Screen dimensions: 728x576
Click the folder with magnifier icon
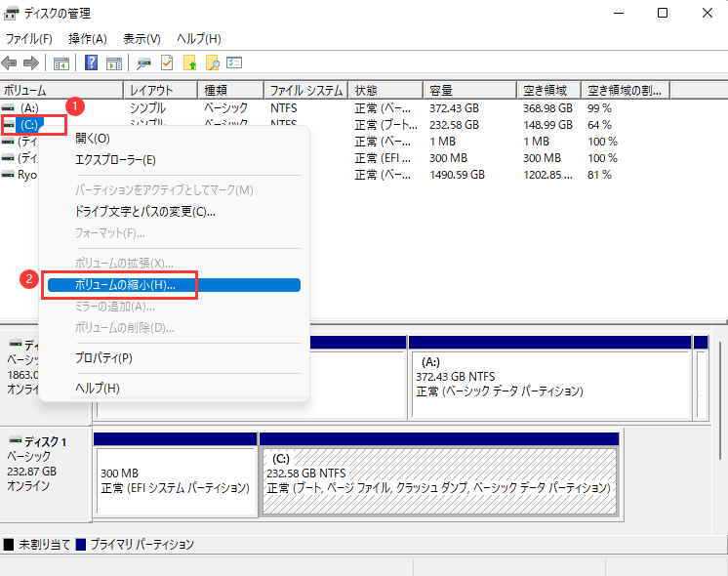point(212,63)
